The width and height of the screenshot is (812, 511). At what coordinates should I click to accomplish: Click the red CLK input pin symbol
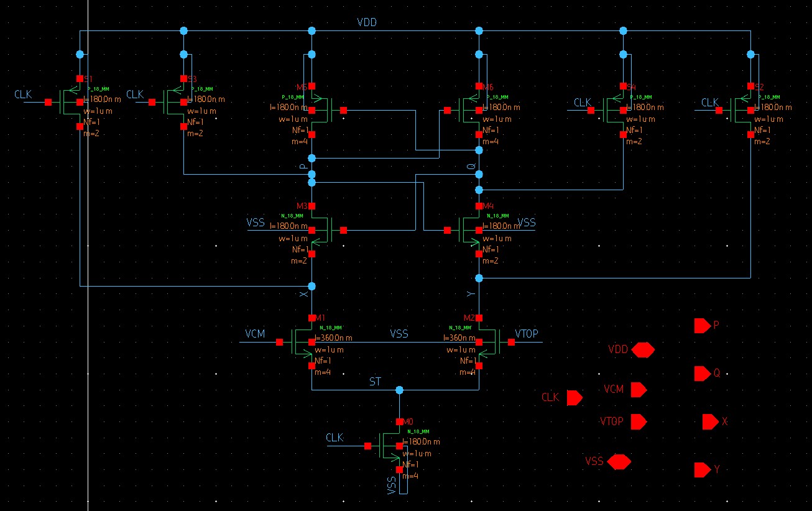pyautogui.click(x=574, y=397)
